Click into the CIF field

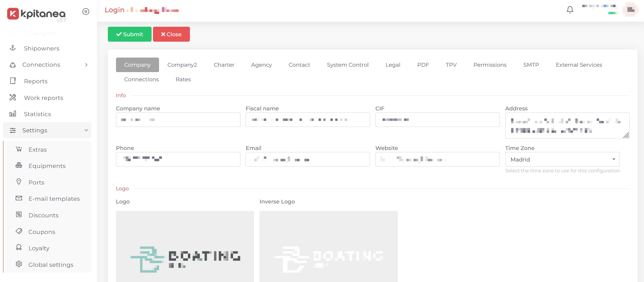pos(437,120)
